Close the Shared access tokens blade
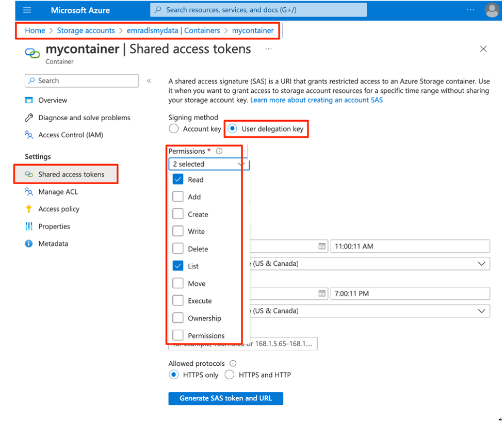The height and width of the screenshot is (422, 504). point(483,49)
